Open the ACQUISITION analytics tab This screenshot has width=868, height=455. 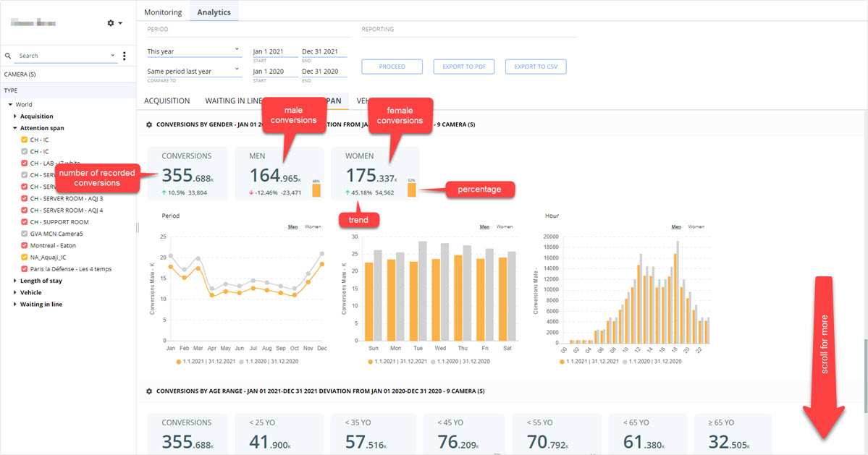pos(167,101)
